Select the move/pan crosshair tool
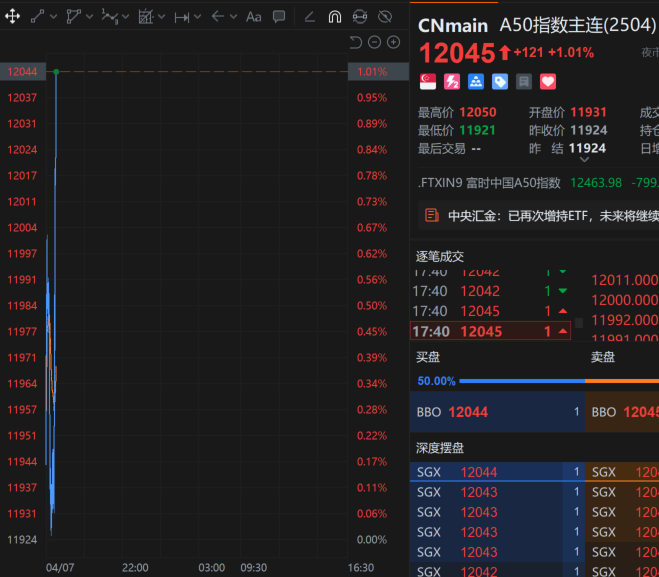This screenshot has height=577, width=659. (x=13, y=17)
